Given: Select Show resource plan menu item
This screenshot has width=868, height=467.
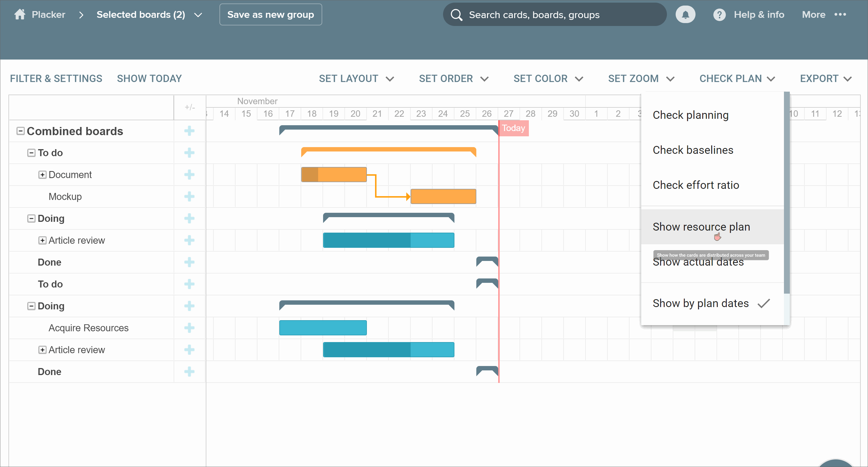Looking at the screenshot, I should coord(701,227).
